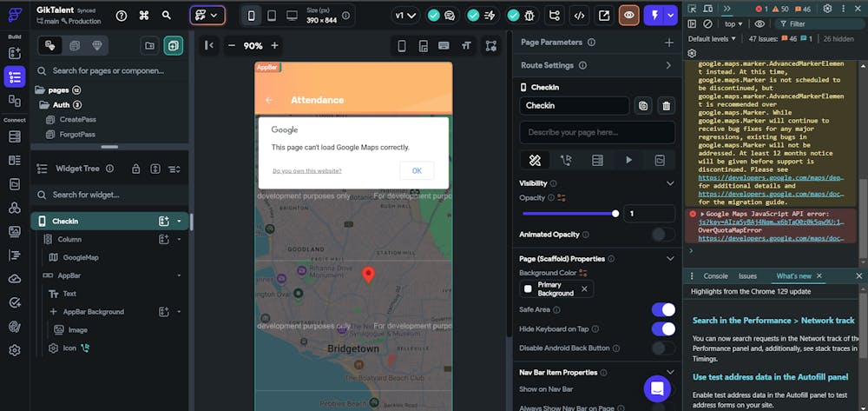
Task: Open the AI generate dropdown button
Action: click(x=207, y=16)
